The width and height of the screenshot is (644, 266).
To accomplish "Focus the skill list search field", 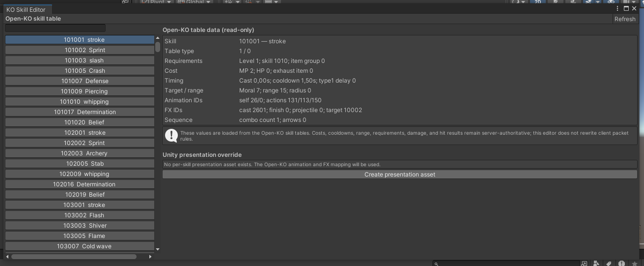I will (55, 29).
